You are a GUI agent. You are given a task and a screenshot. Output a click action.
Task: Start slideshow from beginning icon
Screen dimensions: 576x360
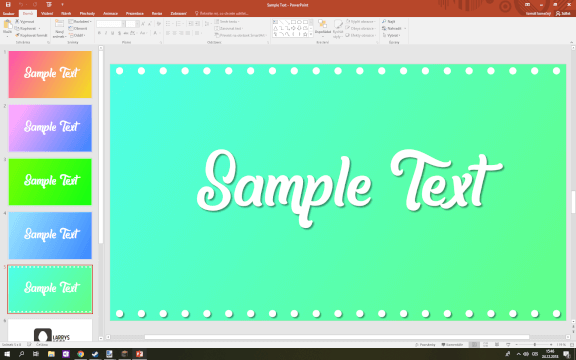point(49,5)
